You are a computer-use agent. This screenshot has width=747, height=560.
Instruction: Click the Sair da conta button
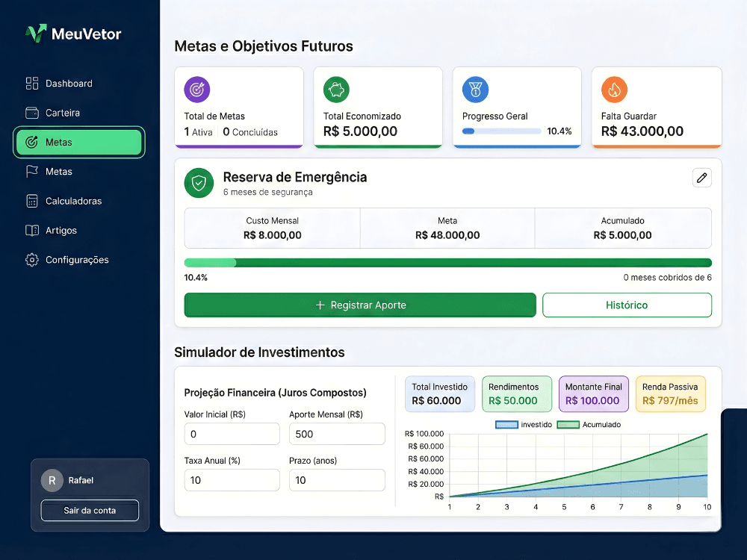90,511
